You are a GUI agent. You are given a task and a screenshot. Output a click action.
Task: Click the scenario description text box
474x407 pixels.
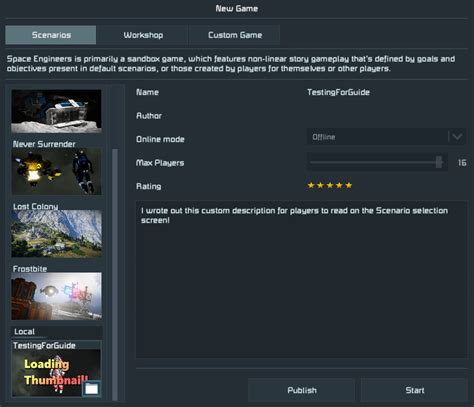pyautogui.click(x=301, y=279)
